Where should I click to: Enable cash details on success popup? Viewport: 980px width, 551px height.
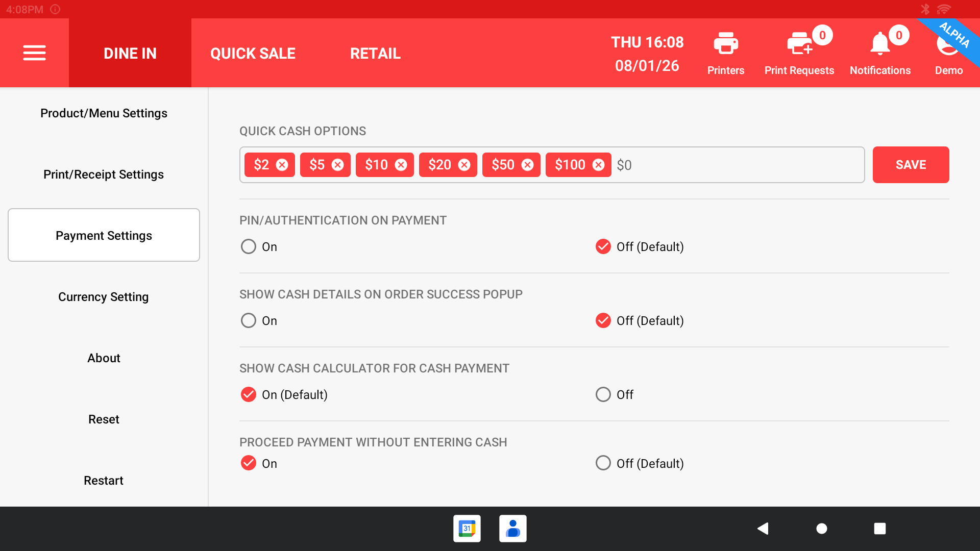249,320
